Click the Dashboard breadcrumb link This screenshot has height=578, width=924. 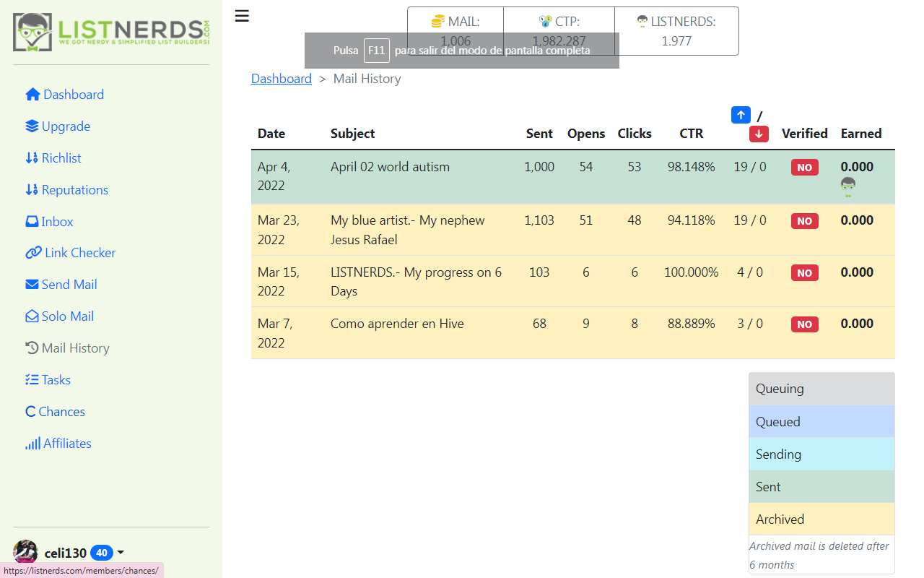coord(282,79)
